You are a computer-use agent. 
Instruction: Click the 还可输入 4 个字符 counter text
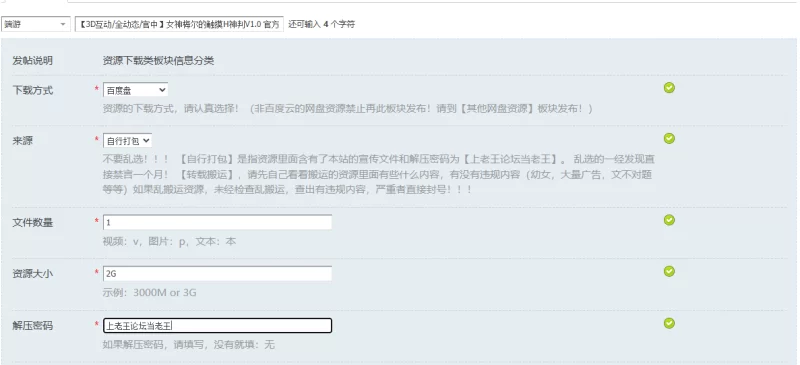point(321,24)
